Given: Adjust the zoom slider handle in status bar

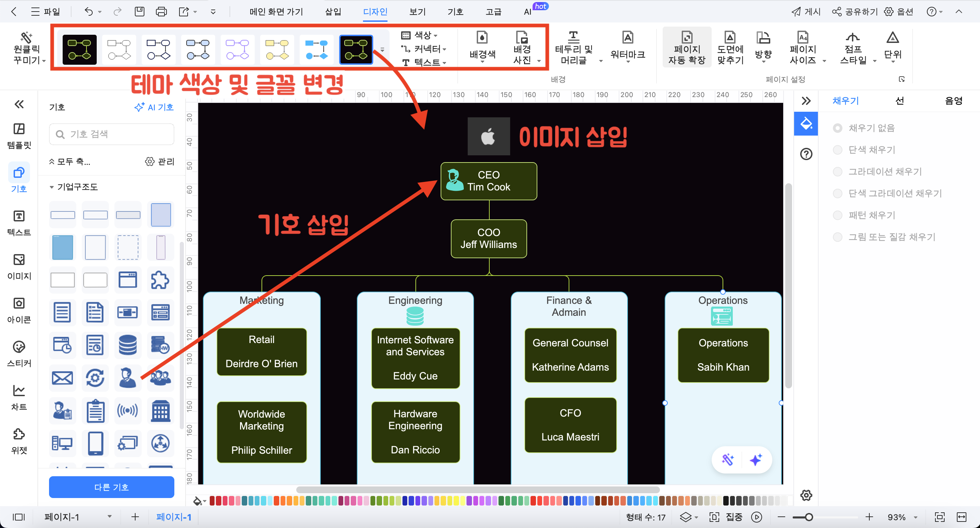Looking at the screenshot, I should 809,517.
